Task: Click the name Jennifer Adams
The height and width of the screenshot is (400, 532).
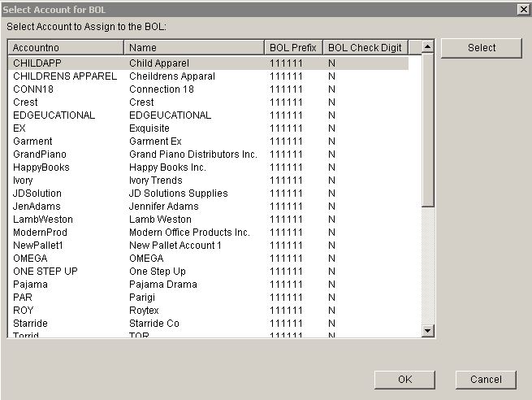Action: [164, 207]
